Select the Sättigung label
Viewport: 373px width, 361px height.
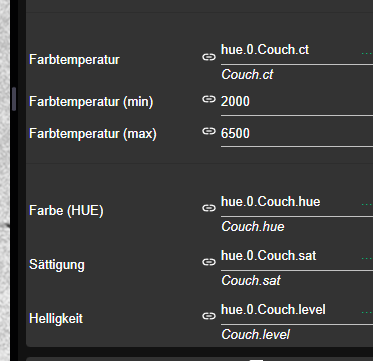click(57, 265)
